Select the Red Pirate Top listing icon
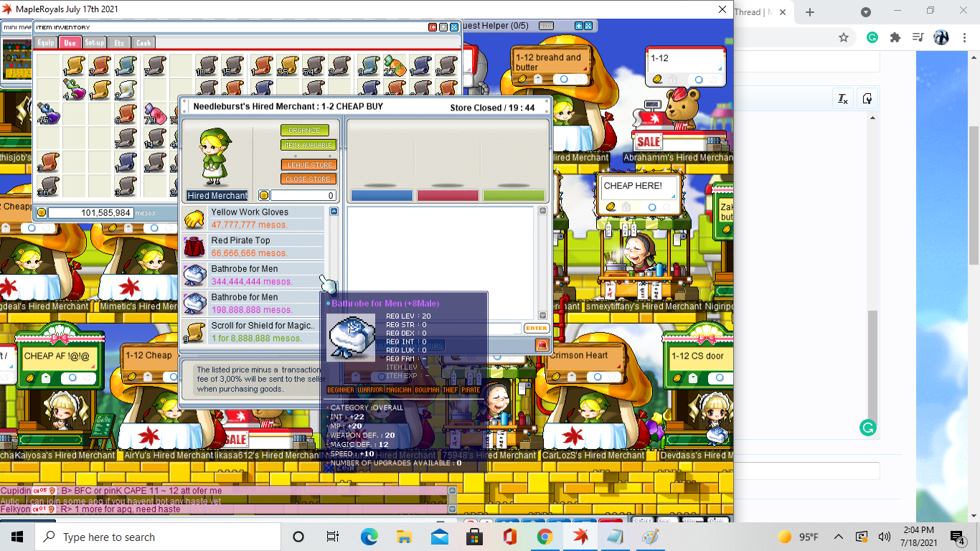This screenshot has height=551, width=980. pos(194,247)
